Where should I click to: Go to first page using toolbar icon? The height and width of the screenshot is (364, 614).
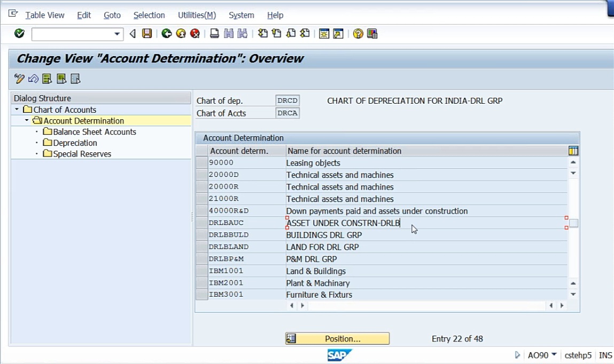click(x=263, y=34)
